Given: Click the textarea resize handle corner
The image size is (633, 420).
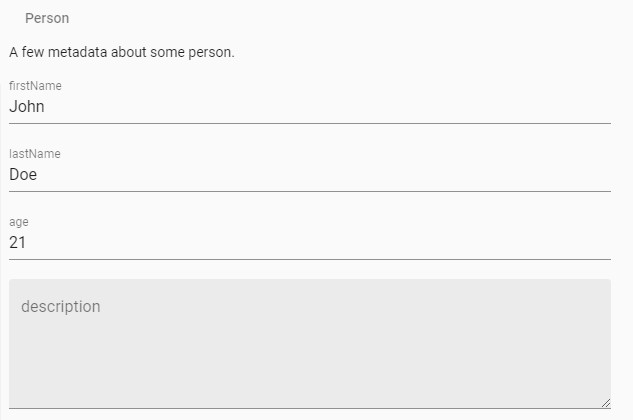Looking at the screenshot, I should point(605,402).
